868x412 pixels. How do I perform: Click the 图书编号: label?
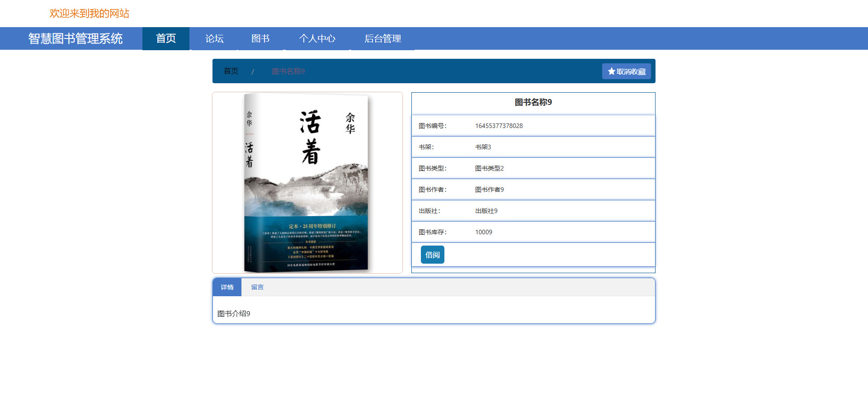(x=433, y=126)
